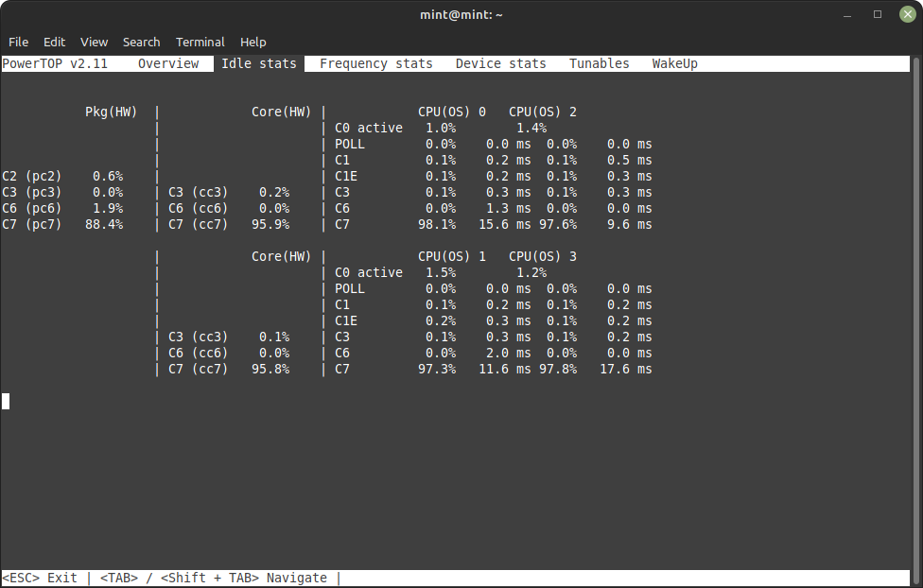Screen dimensions: 923x588
Task: Maximize the terminal window
Action: tap(877, 14)
